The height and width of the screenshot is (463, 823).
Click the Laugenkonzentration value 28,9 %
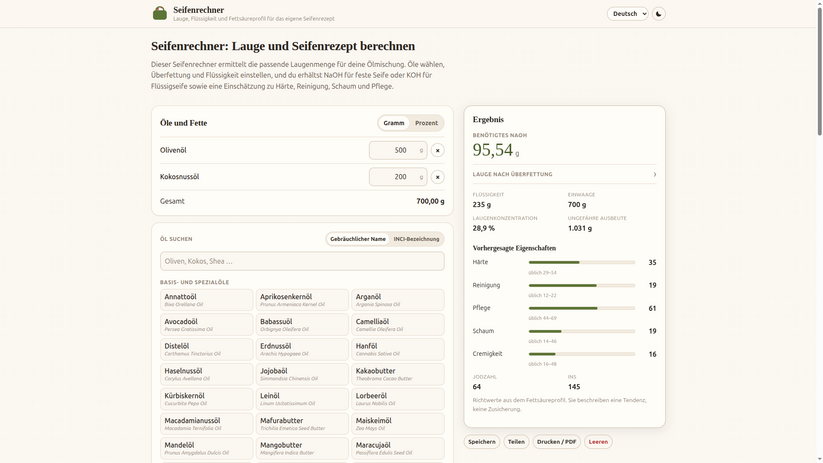click(483, 228)
